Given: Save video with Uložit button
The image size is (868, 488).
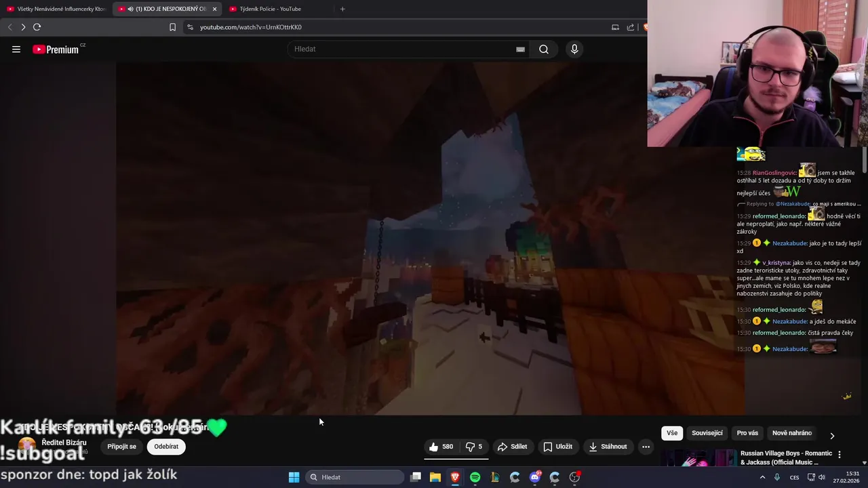Looking at the screenshot, I should [558, 447].
